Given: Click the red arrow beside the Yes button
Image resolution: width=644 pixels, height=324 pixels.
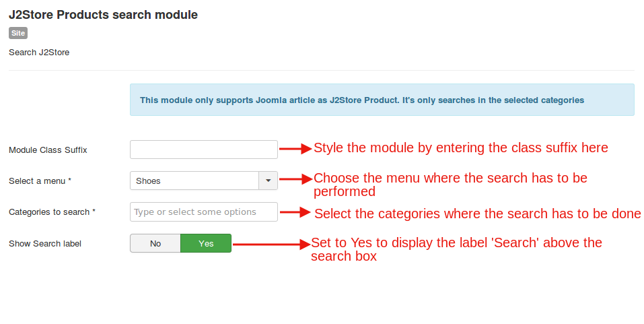Looking at the screenshot, I should [271, 244].
